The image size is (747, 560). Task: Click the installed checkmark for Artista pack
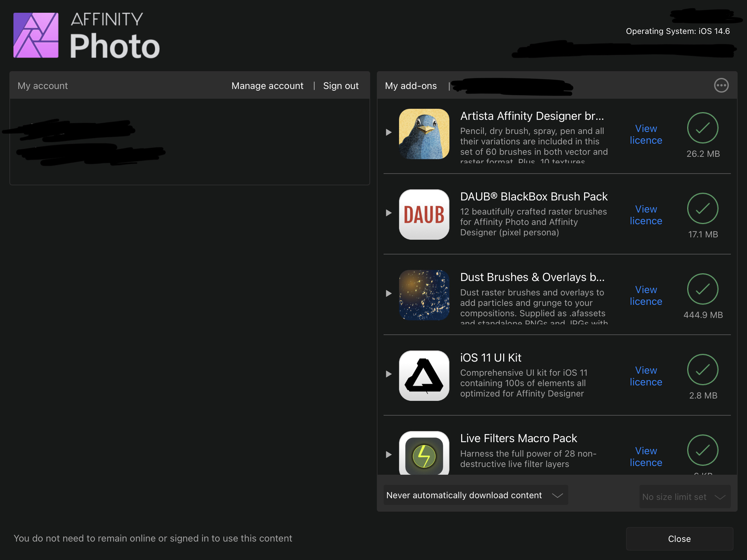702,128
